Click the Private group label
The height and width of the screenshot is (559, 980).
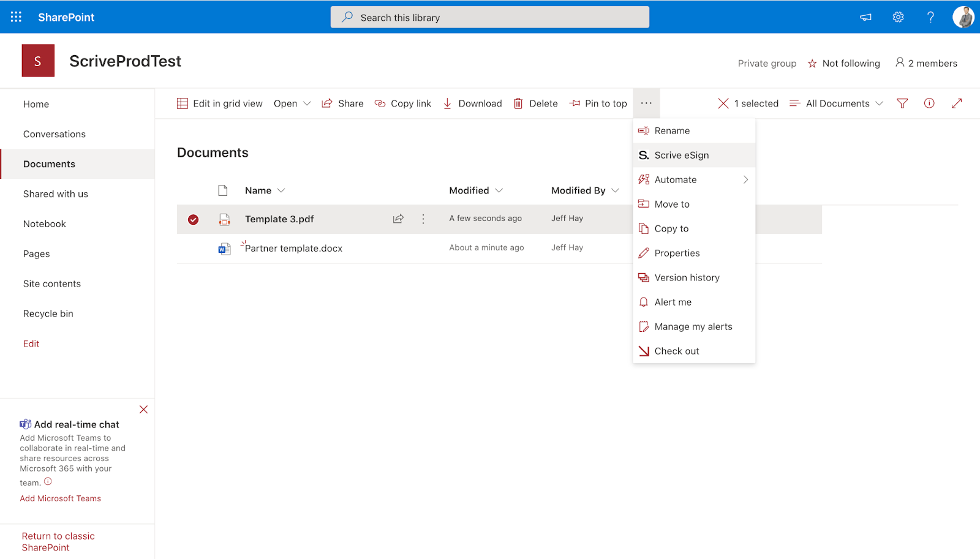pos(767,63)
